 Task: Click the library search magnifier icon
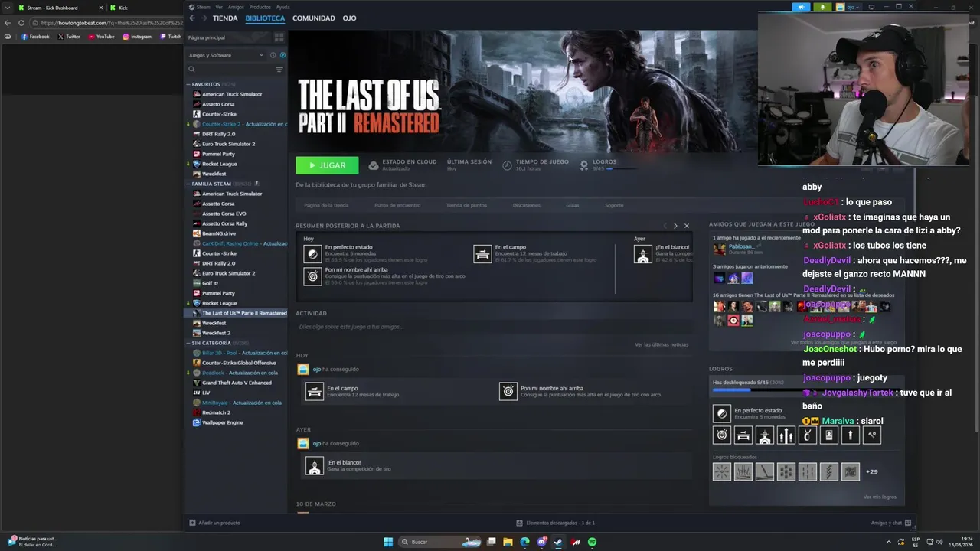coord(192,70)
